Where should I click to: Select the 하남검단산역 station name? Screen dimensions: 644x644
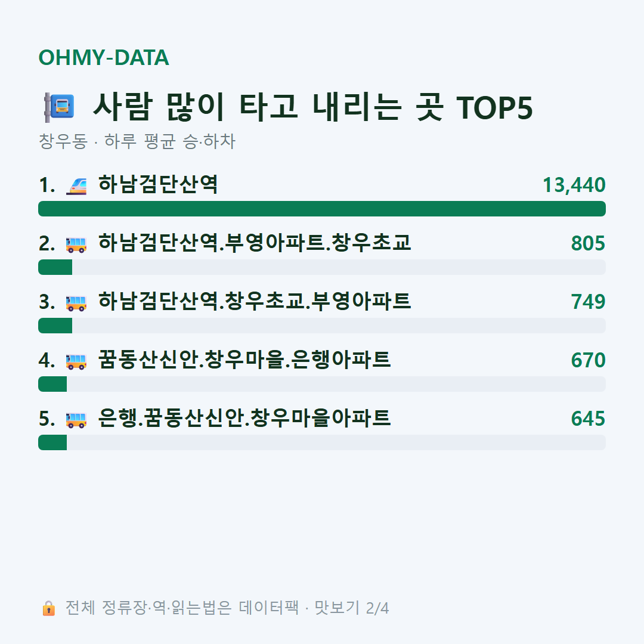pos(158,184)
